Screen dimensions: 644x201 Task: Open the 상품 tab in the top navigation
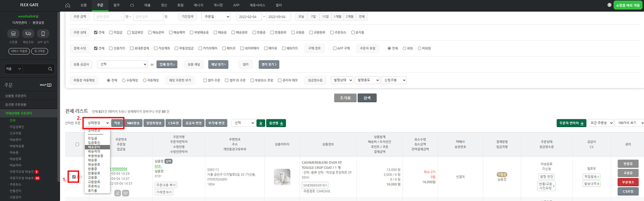tap(83, 5)
